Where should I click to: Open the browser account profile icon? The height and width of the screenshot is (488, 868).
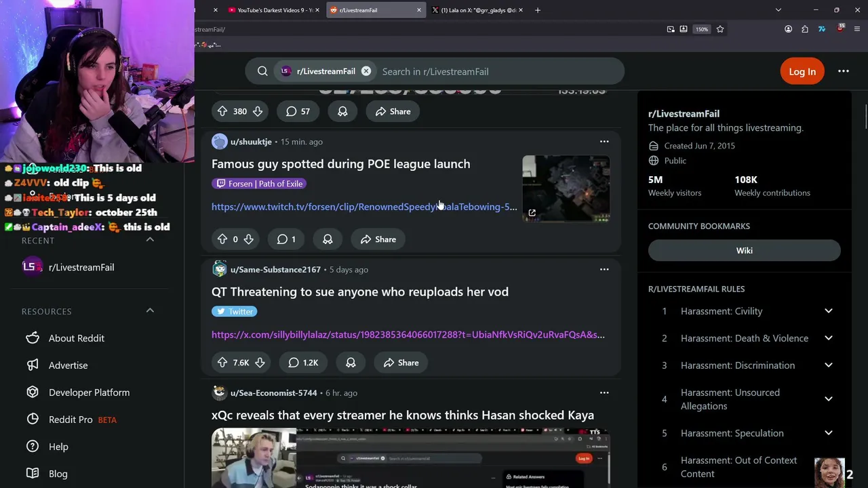point(788,29)
